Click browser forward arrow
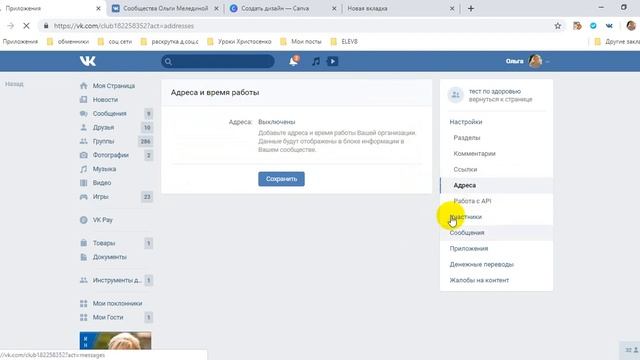The width and height of the screenshot is (640, 360). point(11,26)
